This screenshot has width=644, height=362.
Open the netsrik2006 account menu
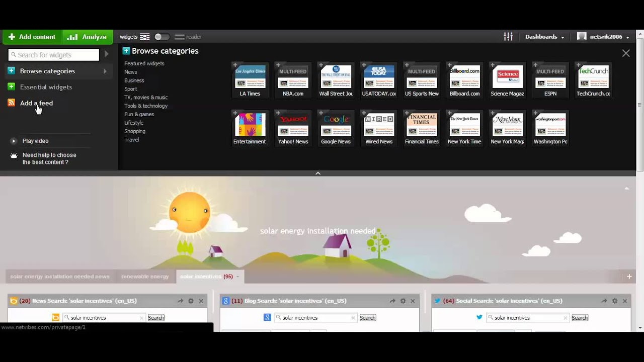(x=603, y=37)
